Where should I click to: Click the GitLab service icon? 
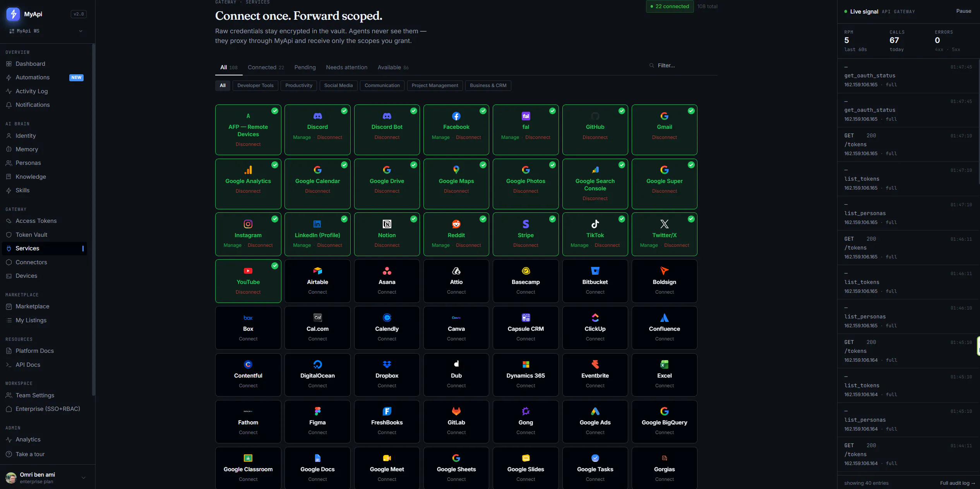456,411
